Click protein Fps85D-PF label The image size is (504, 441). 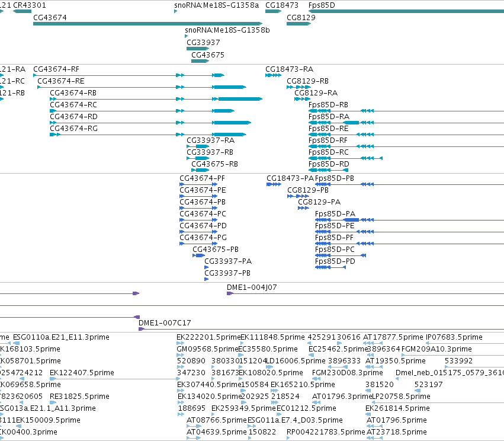coord(334,238)
